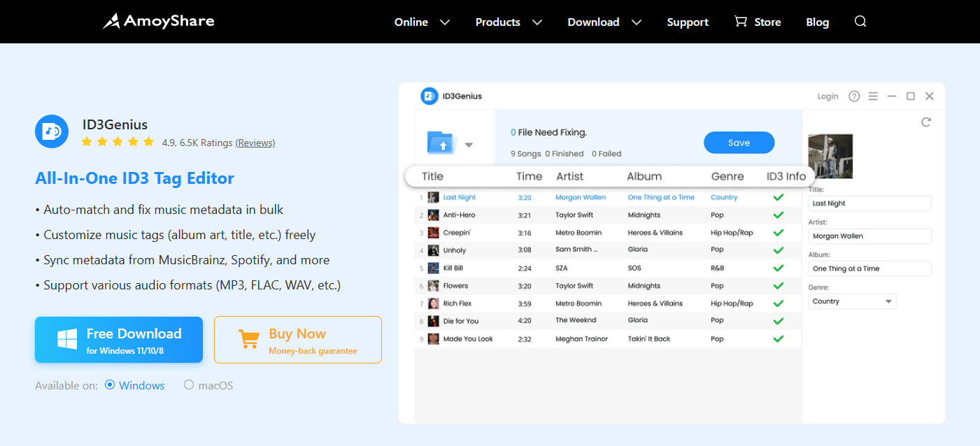The height and width of the screenshot is (446, 980).
Task: Click the SZA artist cell
Action: [x=562, y=268]
